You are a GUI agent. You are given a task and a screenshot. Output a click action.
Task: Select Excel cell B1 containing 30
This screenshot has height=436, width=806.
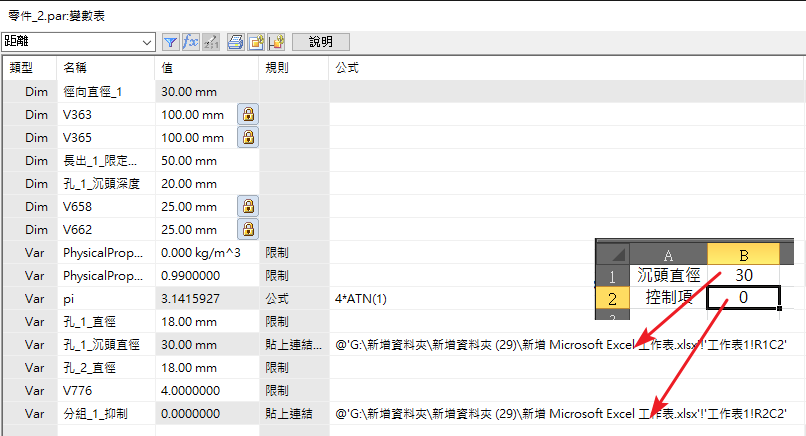click(x=743, y=276)
